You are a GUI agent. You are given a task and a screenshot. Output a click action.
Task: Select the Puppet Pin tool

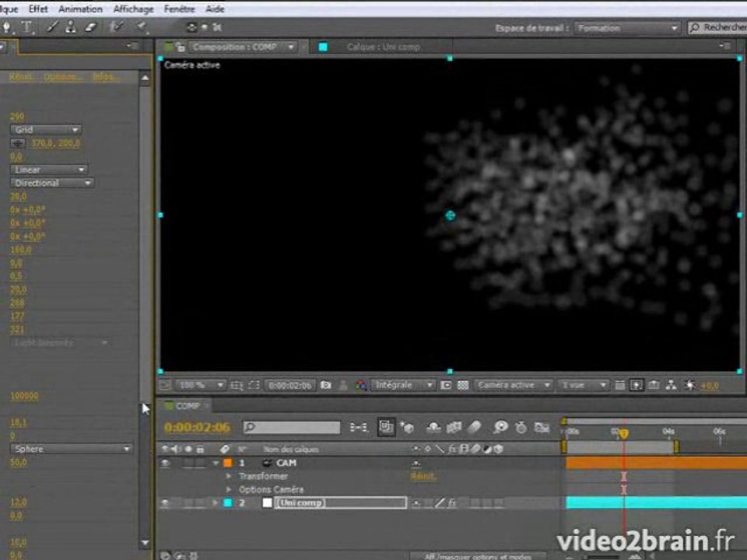click(x=142, y=26)
